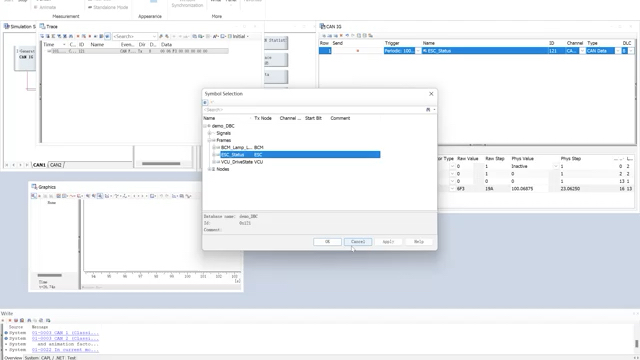640x360 pixels.
Task: Click OK in Symbol Selection dialog
Action: [x=327, y=242]
